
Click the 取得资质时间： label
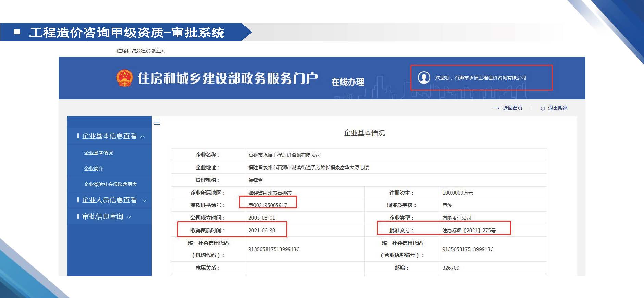click(x=208, y=231)
